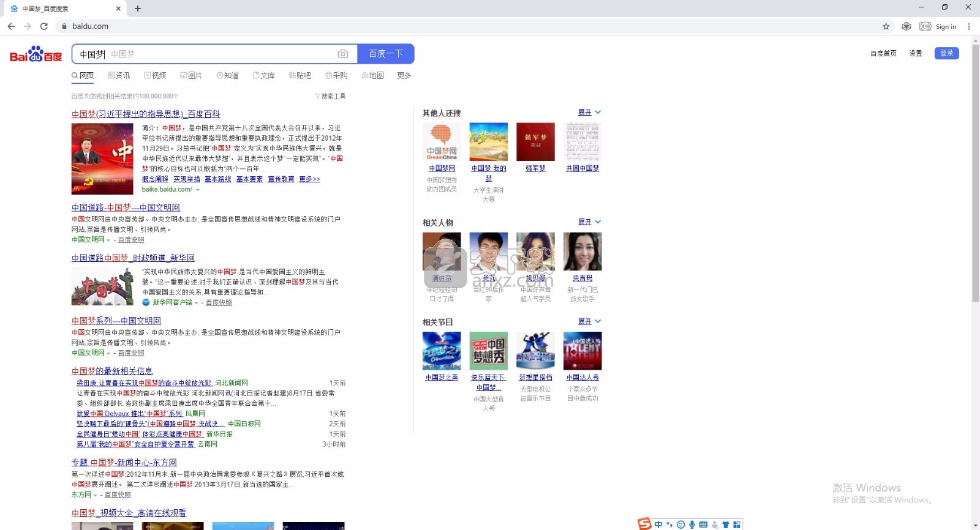Go to the 采购 tab
Viewport: 980px width, 530px height.
click(336, 75)
